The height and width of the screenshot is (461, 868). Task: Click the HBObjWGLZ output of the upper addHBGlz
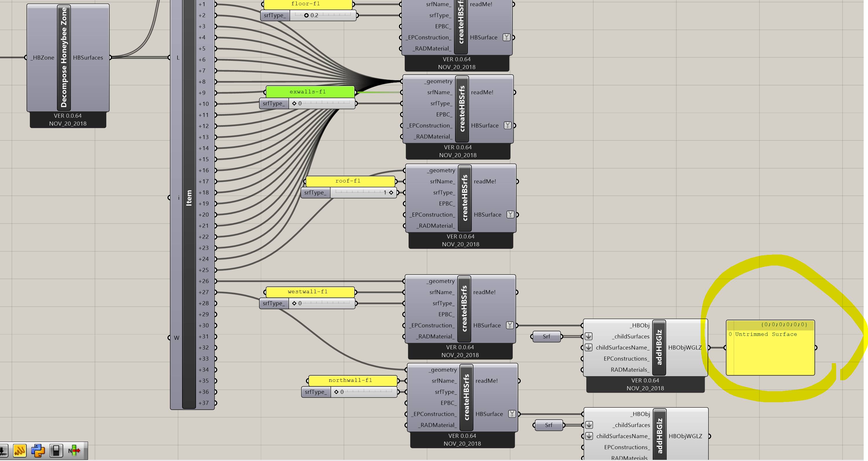point(685,347)
